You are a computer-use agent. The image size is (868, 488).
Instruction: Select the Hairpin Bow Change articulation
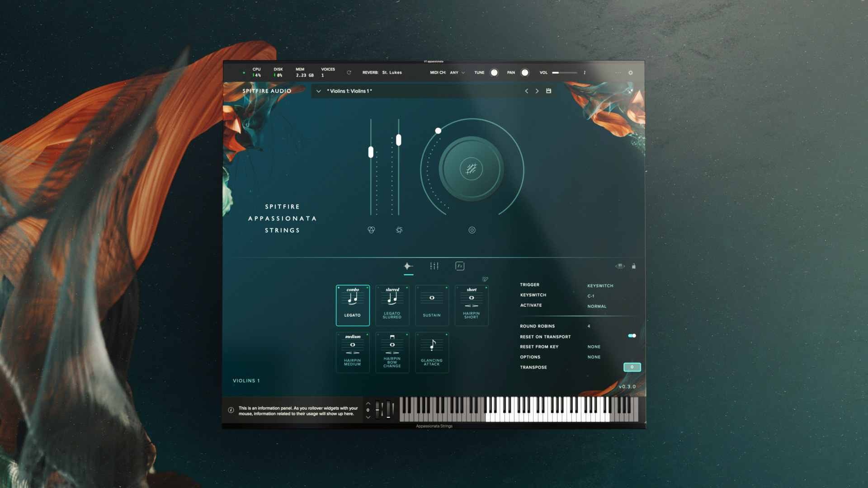click(x=392, y=352)
